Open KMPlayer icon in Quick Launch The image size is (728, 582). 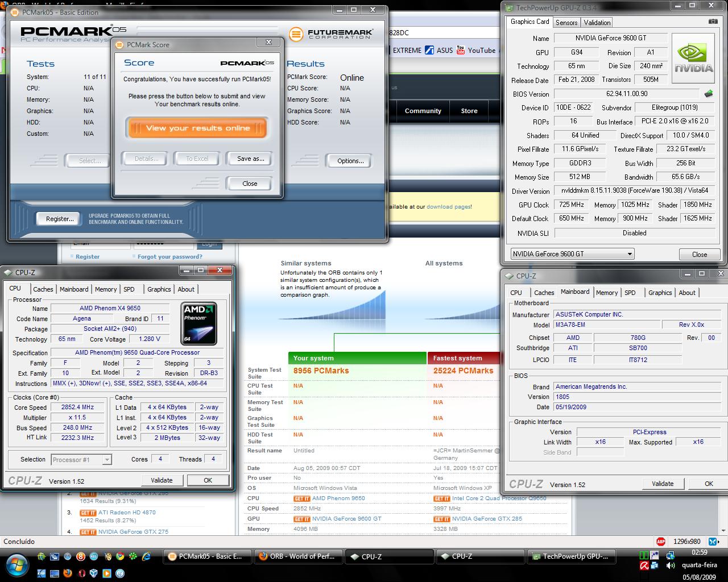pyautogui.click(x=42, y=573)
